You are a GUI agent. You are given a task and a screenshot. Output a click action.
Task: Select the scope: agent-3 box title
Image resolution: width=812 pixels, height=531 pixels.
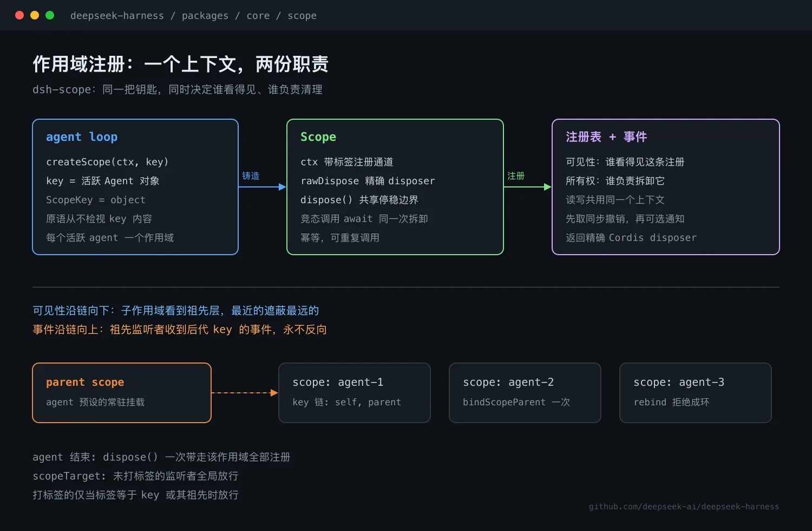coord(679,383)
